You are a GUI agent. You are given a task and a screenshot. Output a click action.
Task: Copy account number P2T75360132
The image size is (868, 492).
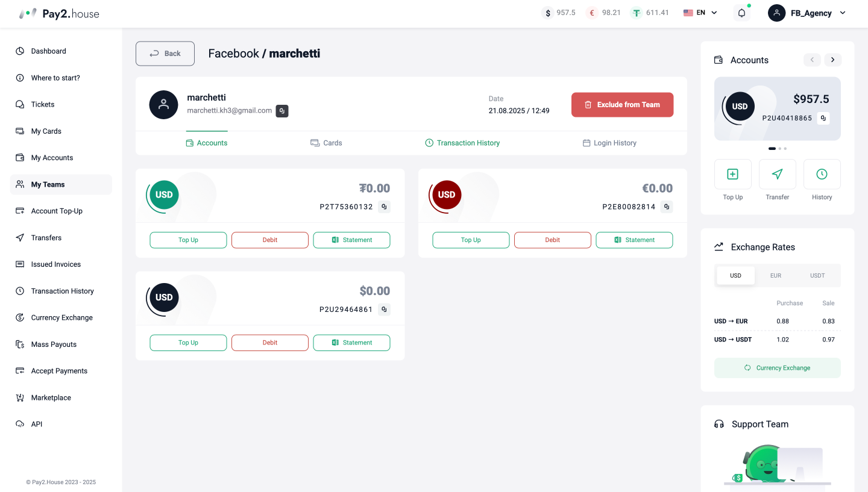[384, 207]
